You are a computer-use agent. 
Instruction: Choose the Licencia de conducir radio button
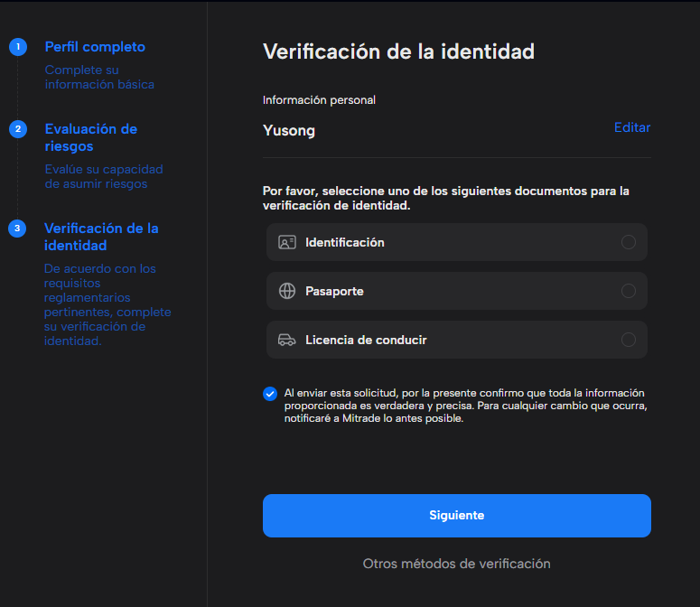(629, 340)
